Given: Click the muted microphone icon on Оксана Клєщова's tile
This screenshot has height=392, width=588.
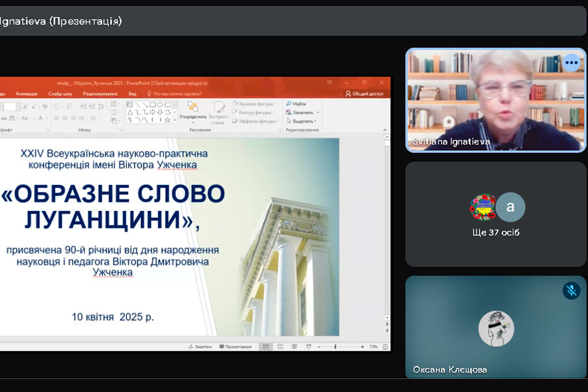Looking at the screenshot, I should [x=571, y=291].
